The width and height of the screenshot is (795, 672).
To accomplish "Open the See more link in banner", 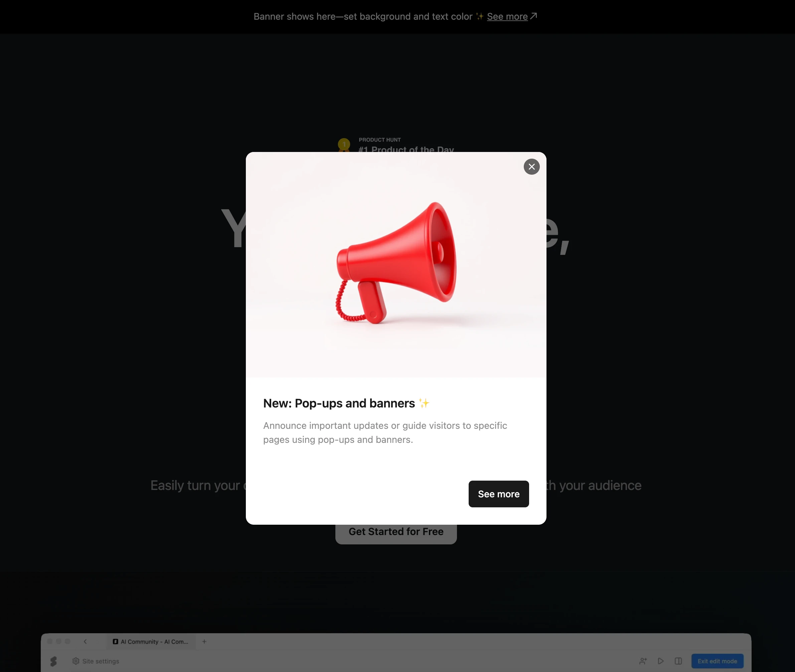I will [x=507, y=16].
